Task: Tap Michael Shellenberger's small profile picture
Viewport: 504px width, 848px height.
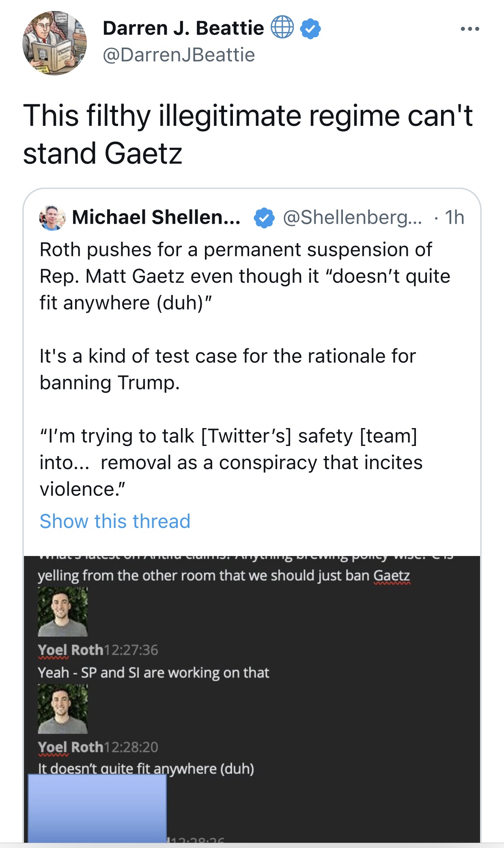Action: click(x=52, y=218)
